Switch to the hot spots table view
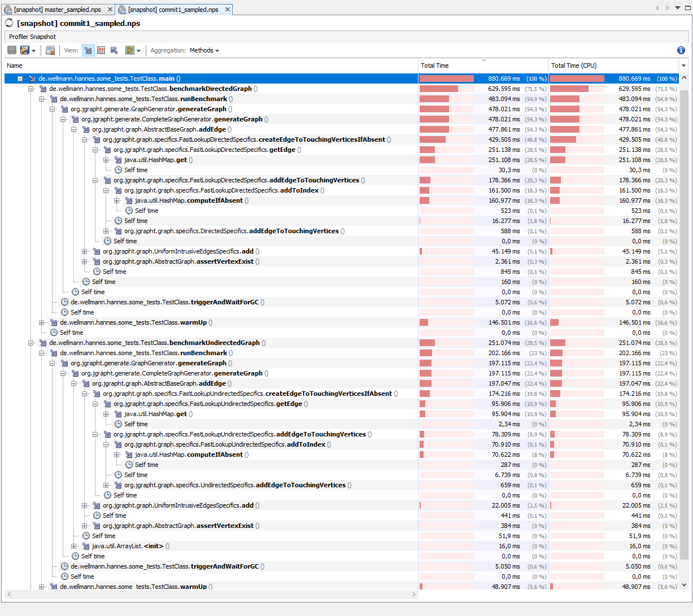 pyautogui.click(x=101, y=50)
